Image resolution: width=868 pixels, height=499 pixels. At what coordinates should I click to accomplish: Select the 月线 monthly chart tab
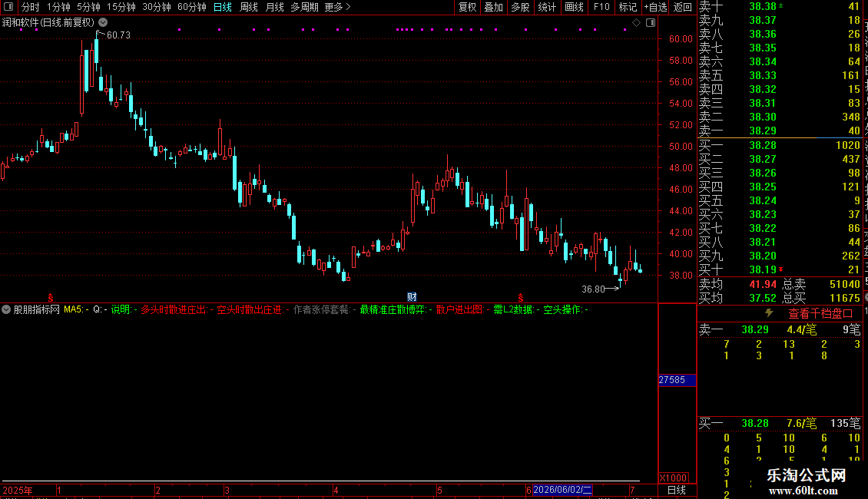click(274, 7)
